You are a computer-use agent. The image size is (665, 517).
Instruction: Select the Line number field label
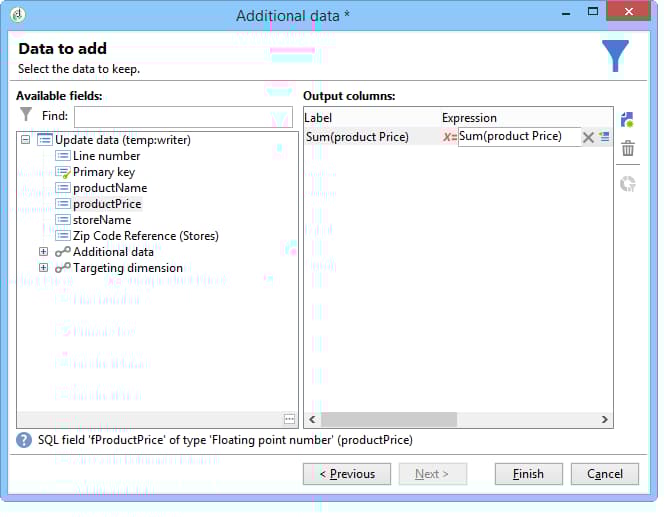(x=106, y=156)
